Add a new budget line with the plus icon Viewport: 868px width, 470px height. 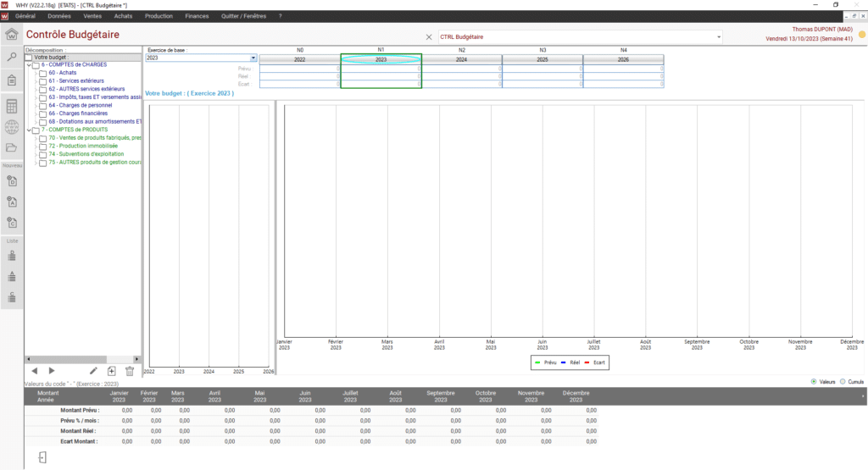click(111, 371)
